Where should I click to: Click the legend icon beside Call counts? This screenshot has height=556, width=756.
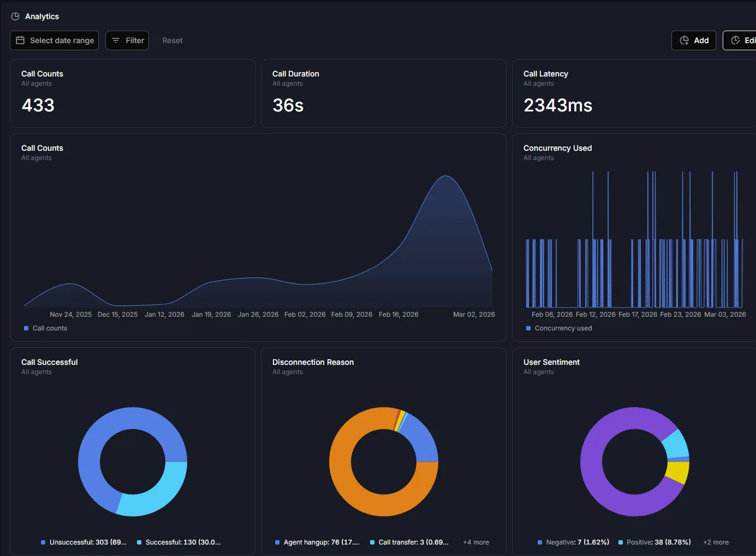(x=26, y=328)
